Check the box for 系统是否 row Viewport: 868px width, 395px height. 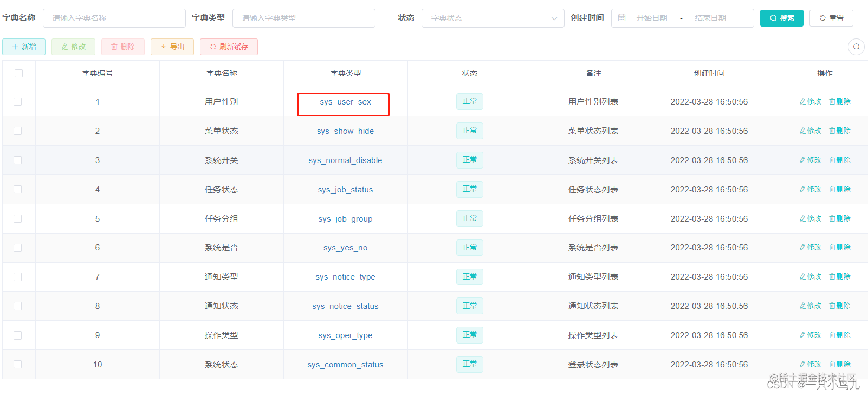tap(18, 248)
